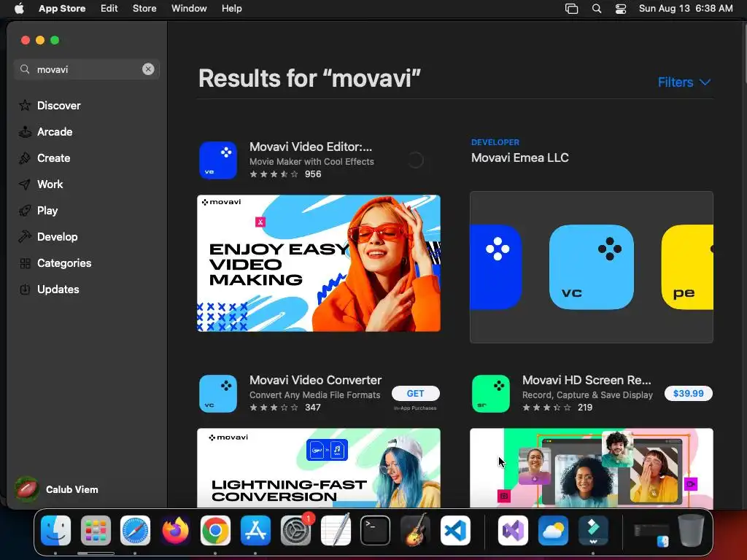This screenshot has height=560, width=747.
Task: Click App Store icon in the Dock
Action: [x=255, y=530]
